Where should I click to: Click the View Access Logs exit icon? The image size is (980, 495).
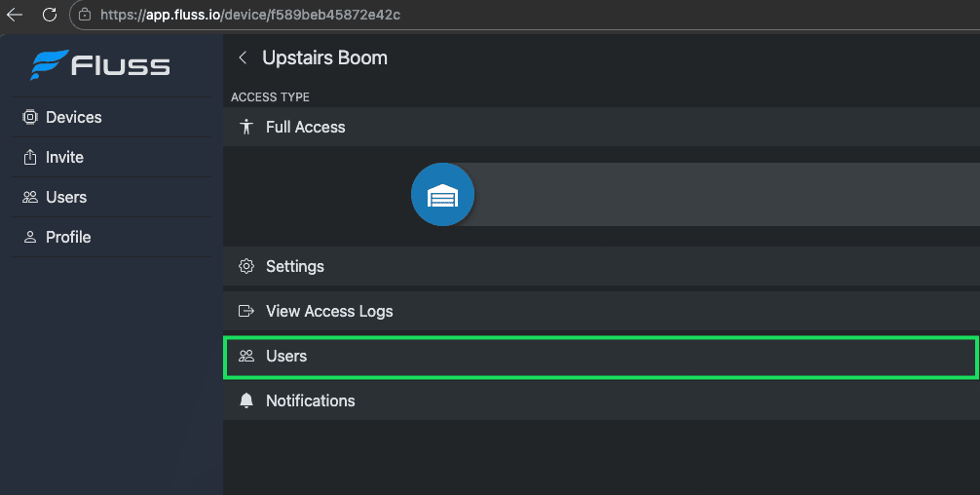click(246, 311)
